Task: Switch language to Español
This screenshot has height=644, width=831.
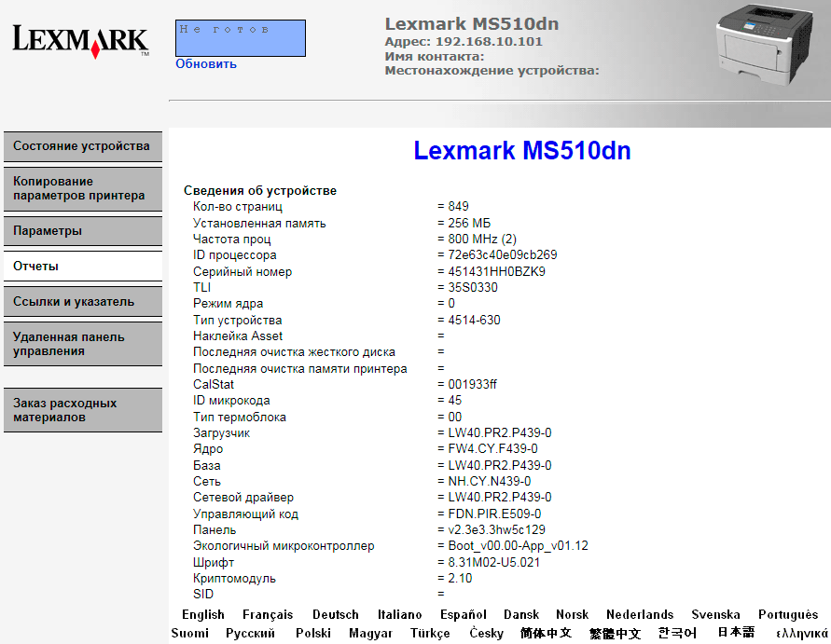Action: pos(464,615)
